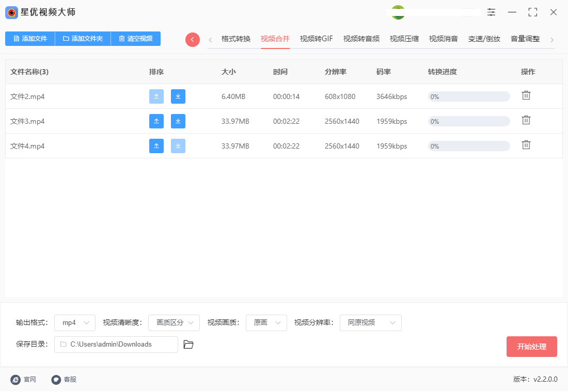The width and height of the screenshot is (568, 392).
Task: Open the folder browser for 保存目录
Action: [188, 345]
